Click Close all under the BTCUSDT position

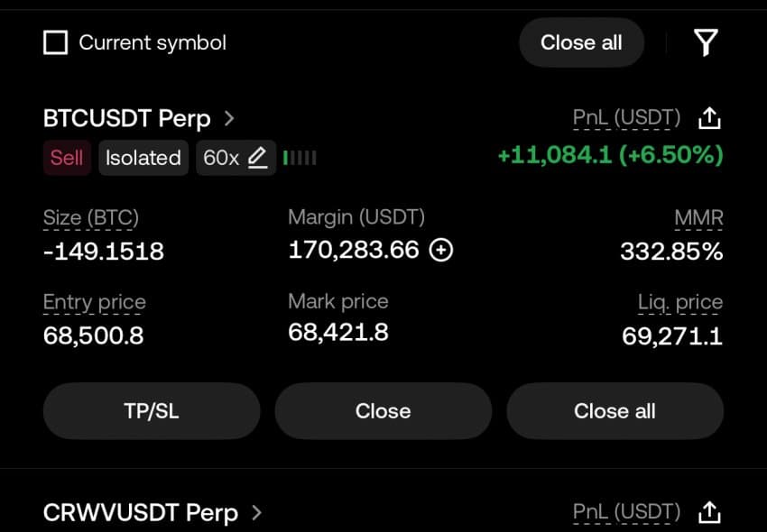pyautogui.click(x=615, y=411)
